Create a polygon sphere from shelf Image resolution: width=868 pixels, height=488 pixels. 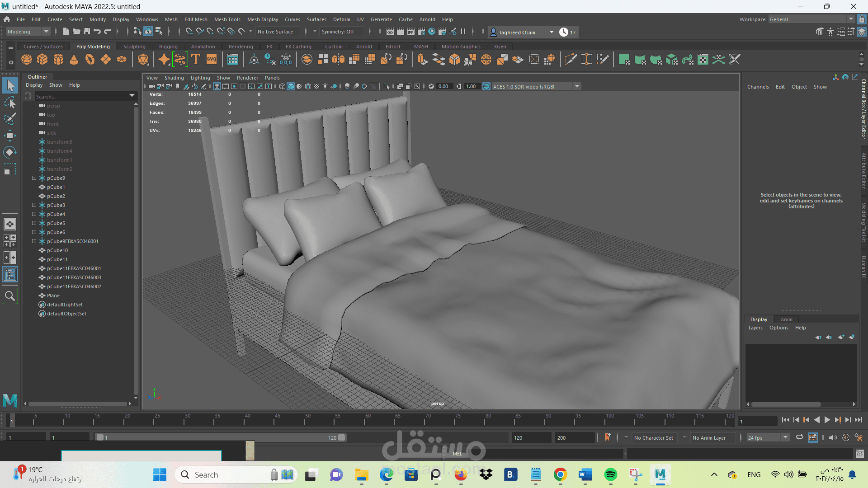pos(27,60)
